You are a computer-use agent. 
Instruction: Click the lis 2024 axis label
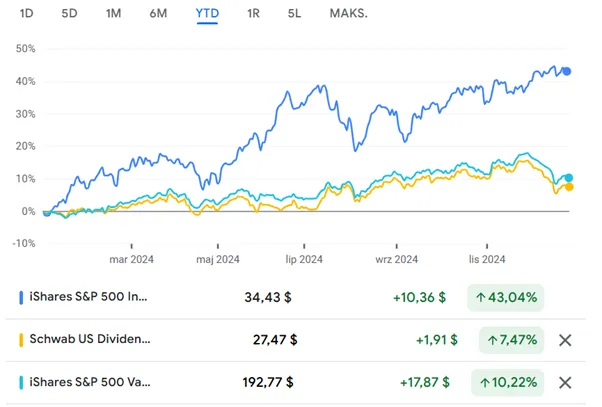pyautogui.click(x=487, y=260)
